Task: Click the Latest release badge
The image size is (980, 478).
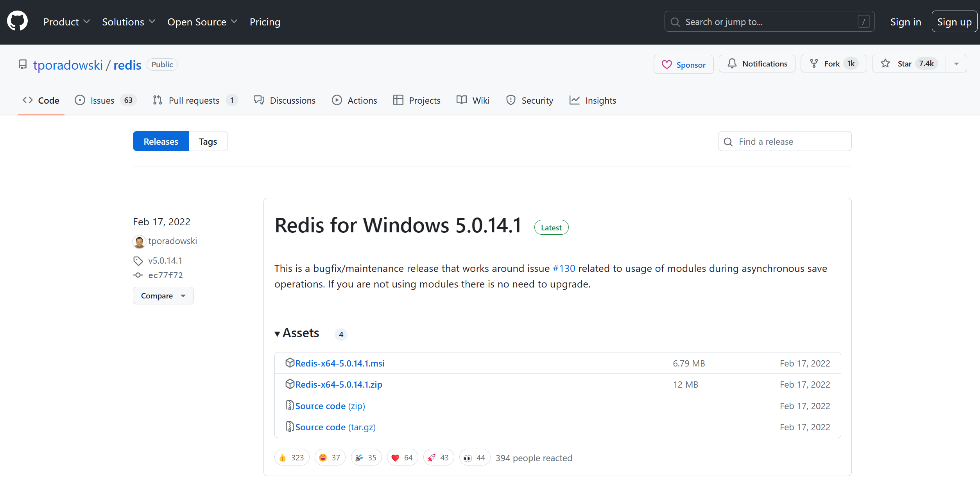Action: click(x=551, y=228)
